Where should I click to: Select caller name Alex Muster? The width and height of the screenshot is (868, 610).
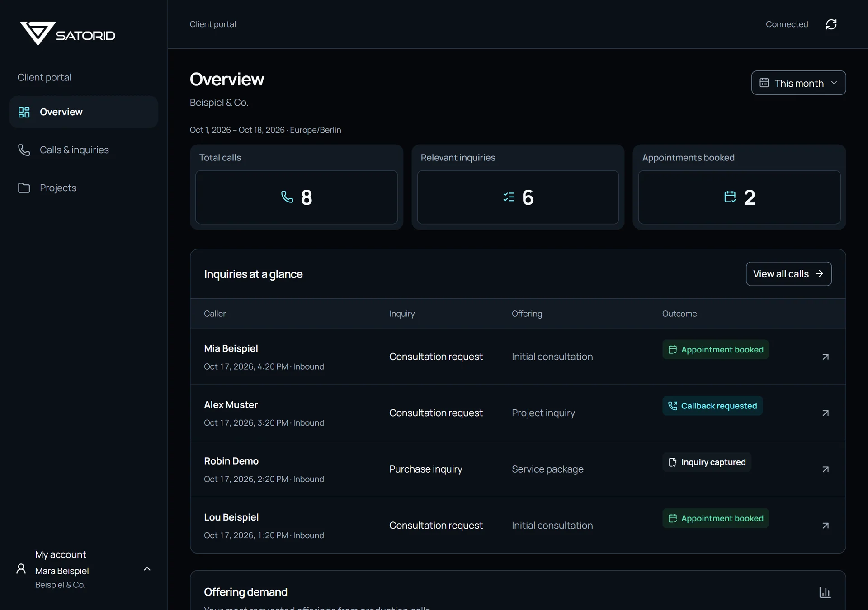[x=231, y=405]
